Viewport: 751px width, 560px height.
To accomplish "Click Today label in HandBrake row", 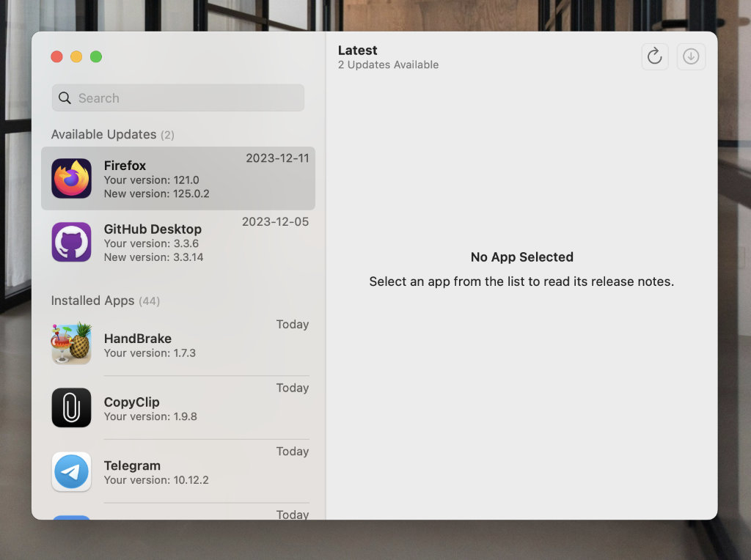I will click(293, 325).
